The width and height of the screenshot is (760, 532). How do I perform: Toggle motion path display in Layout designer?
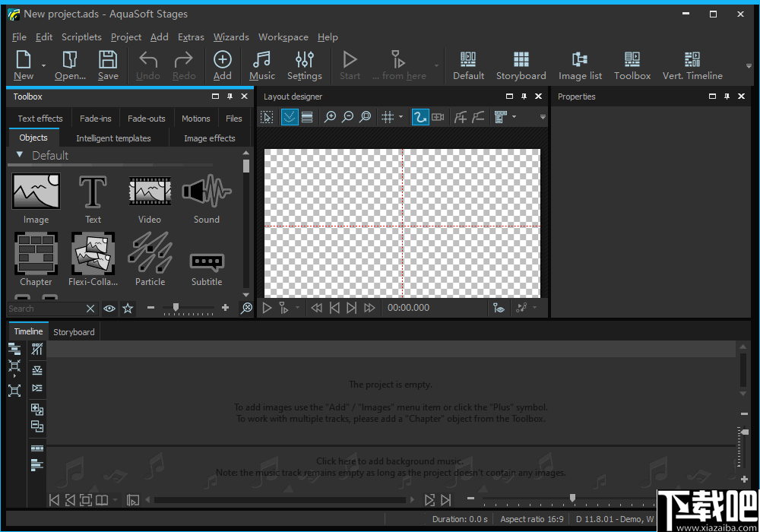pyautogui.click(x=420, y=117)
